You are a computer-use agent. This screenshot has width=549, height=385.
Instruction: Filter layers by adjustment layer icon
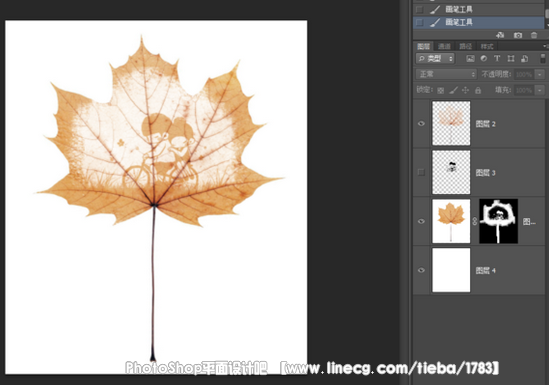pos(484,58)
